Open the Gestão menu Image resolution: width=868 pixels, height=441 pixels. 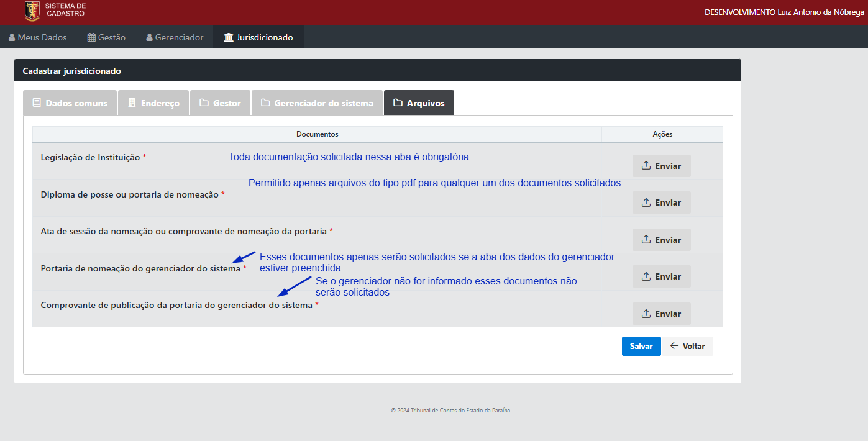106,37
